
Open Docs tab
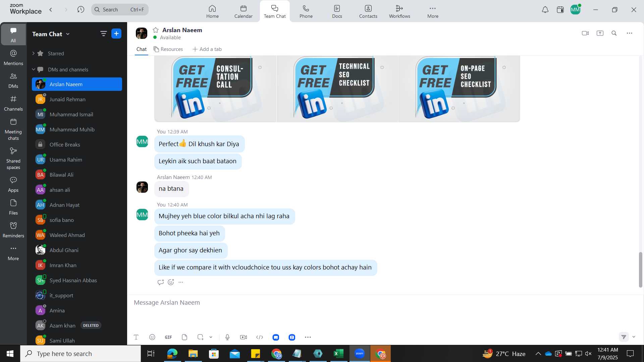pyautogui.click(x=337, y=11)
